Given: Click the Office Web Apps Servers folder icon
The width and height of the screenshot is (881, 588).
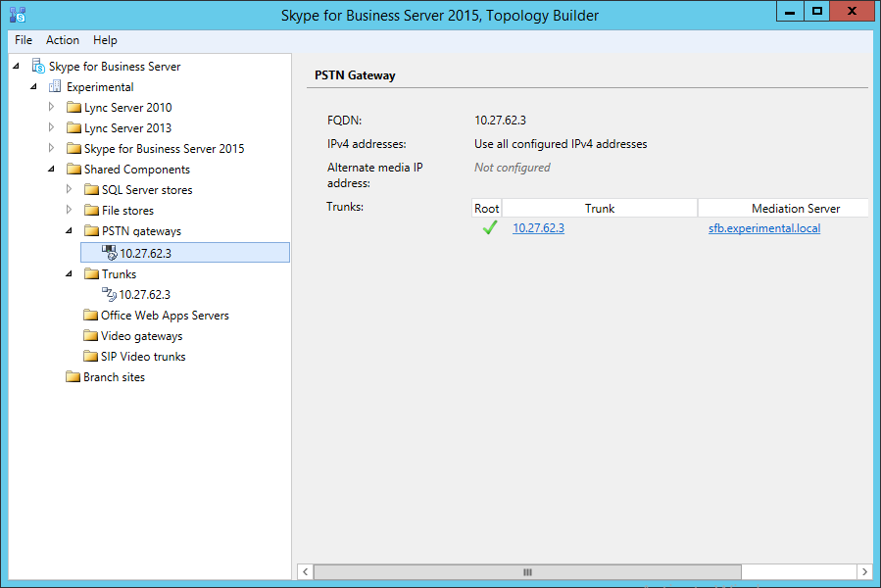Looking at the screenshot, I should point(91,316).
